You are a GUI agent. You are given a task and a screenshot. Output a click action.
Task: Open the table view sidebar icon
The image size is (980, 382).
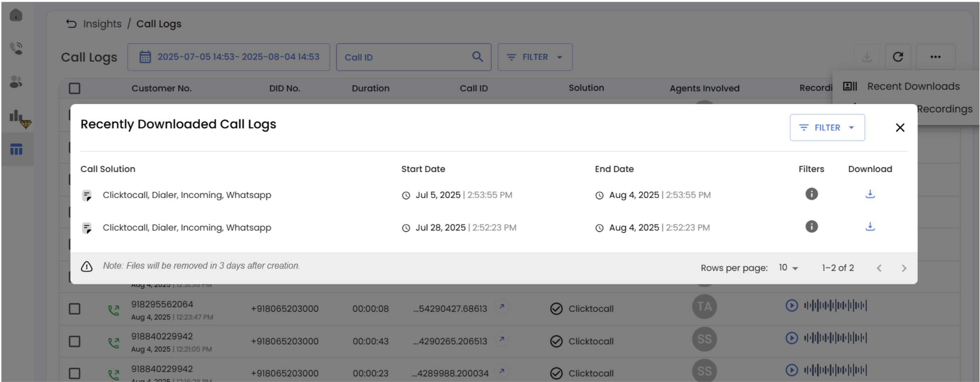tap(16, 149)
